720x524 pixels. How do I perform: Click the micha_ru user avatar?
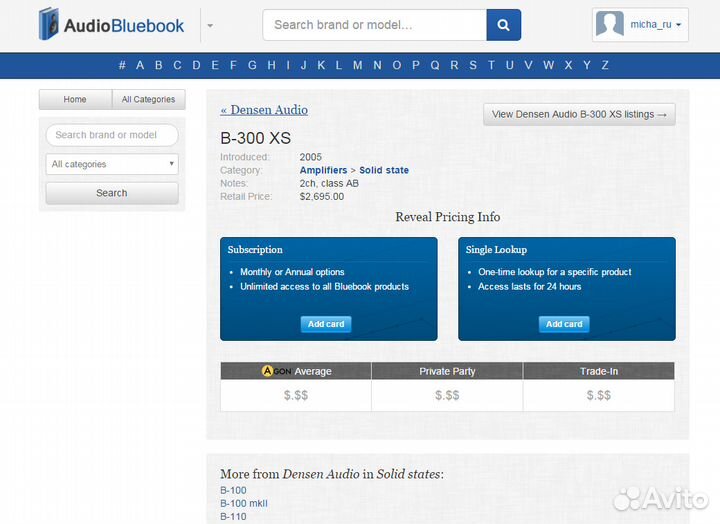click(x=609, y=24)
